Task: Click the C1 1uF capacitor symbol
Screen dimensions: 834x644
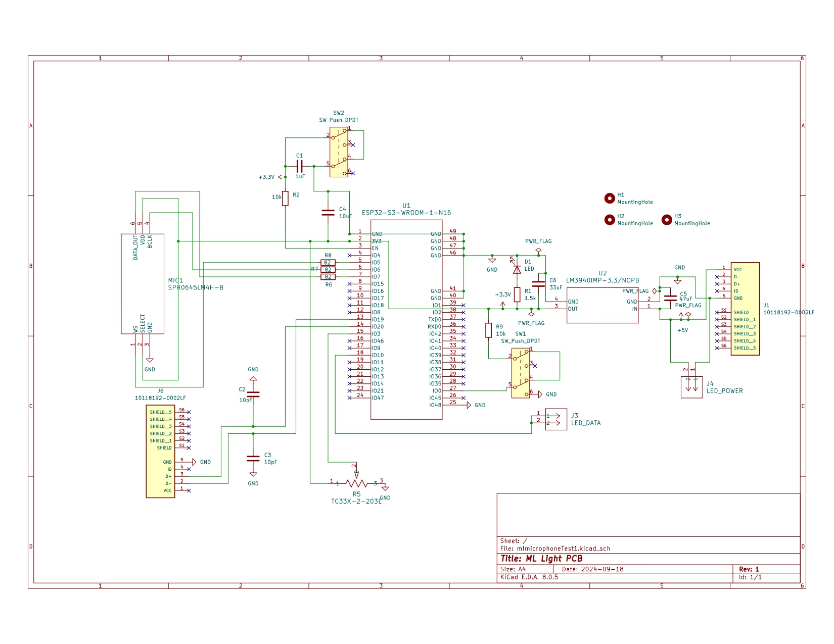Action: coord(300,166)
